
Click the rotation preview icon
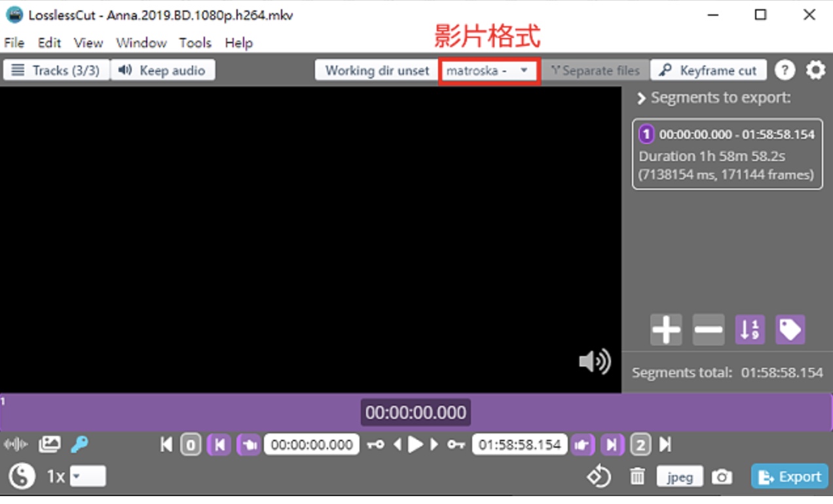point(599,477)
